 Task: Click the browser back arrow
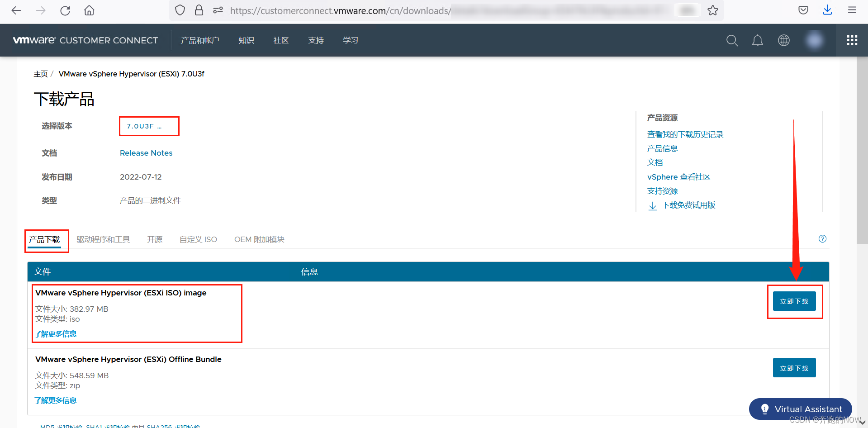click(16, 10)
